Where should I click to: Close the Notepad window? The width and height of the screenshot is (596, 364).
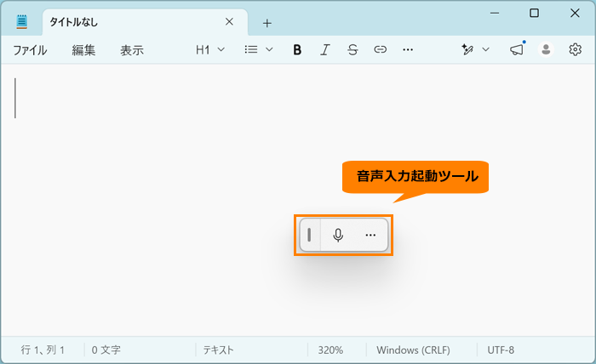click(575, 14)
